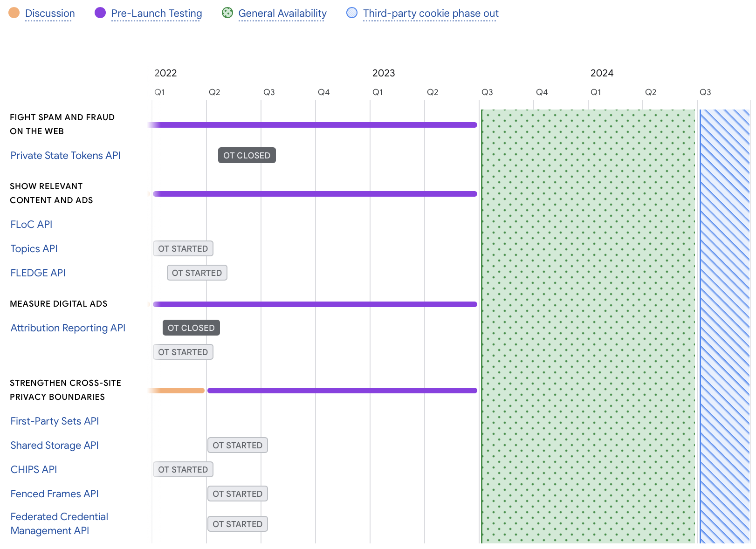
Task: Open the Topics API link
Action: click(x=34, y=249)
